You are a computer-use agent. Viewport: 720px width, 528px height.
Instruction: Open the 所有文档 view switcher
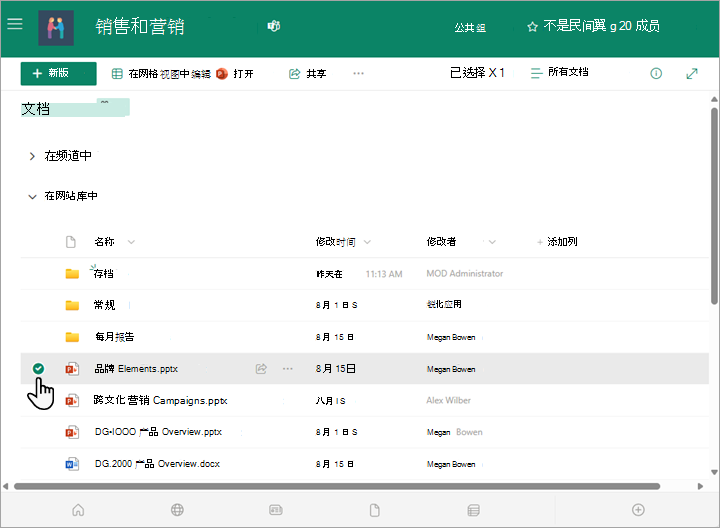[x=559, y=73]
